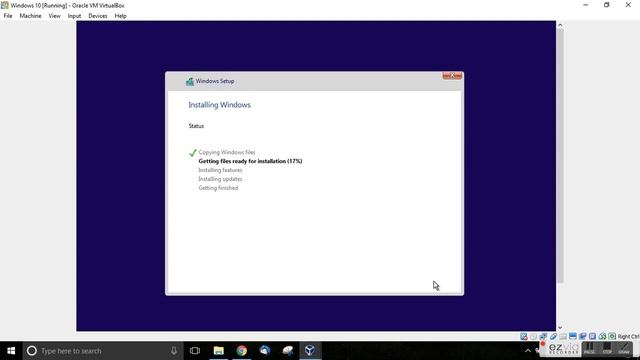Click the optical drive status icon
The width and height of the screenshot is (640, 360).
[533, 336]
